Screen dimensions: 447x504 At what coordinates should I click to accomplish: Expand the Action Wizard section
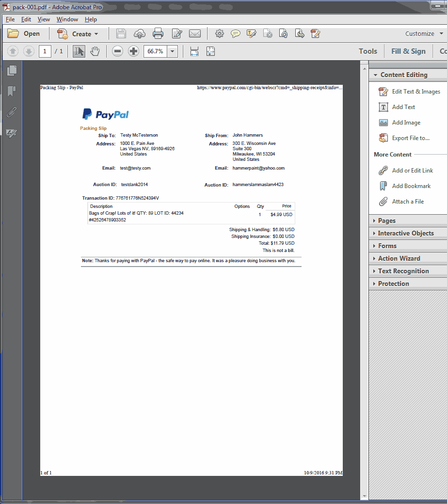coord(408,258)
